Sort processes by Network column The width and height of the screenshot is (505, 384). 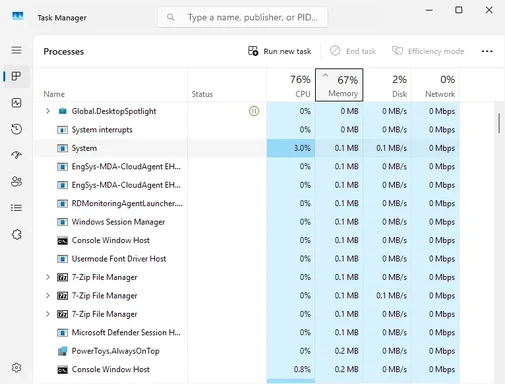click(435, 85)
